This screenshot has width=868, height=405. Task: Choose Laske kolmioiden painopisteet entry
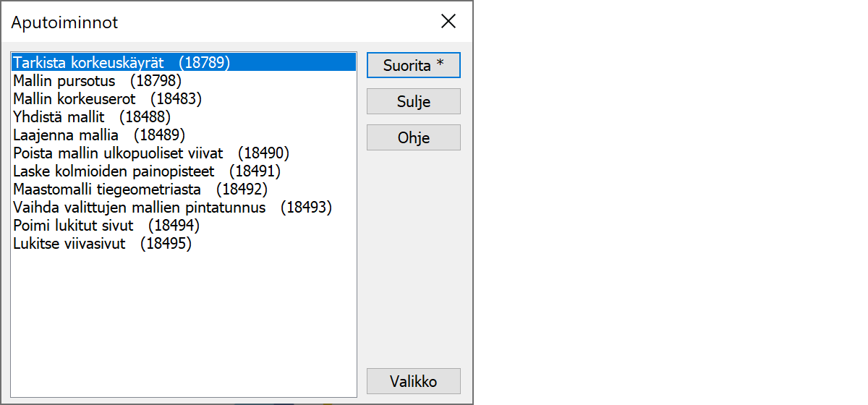(147, 171)
